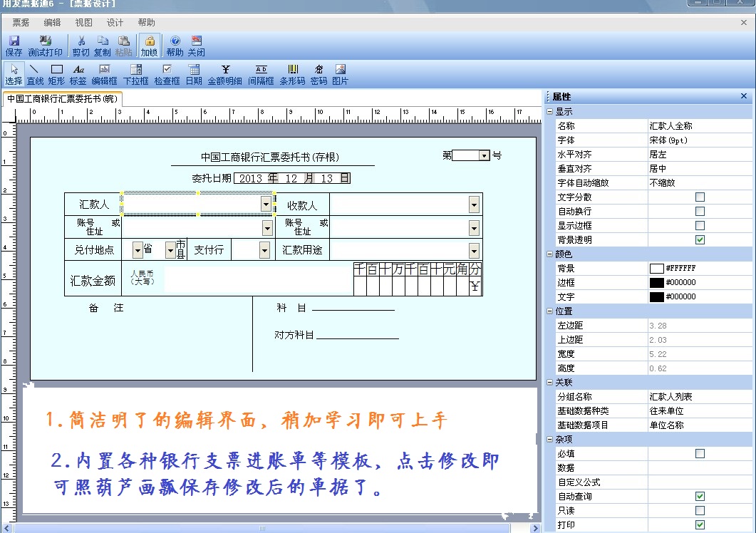The width and height of the screenshot is (756, 533).
Task: Click the 粘贴 (Paste) icon
Action: 123,46
